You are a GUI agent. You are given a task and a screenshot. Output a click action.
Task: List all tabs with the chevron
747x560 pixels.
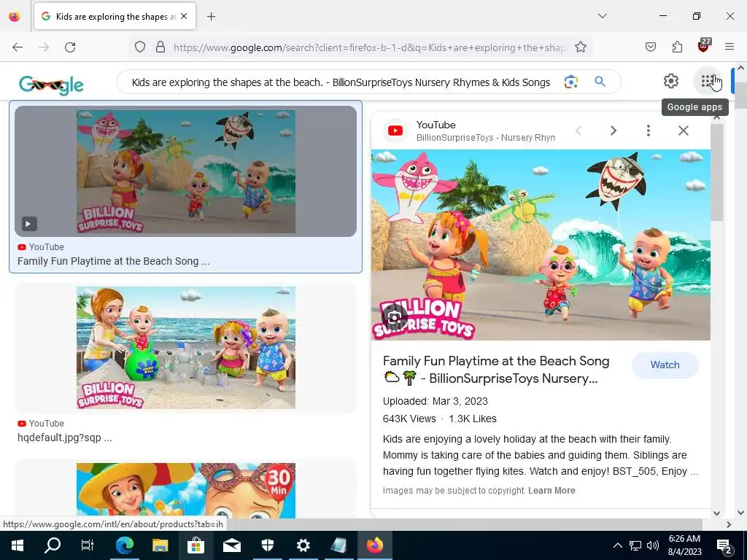(602, 16)
